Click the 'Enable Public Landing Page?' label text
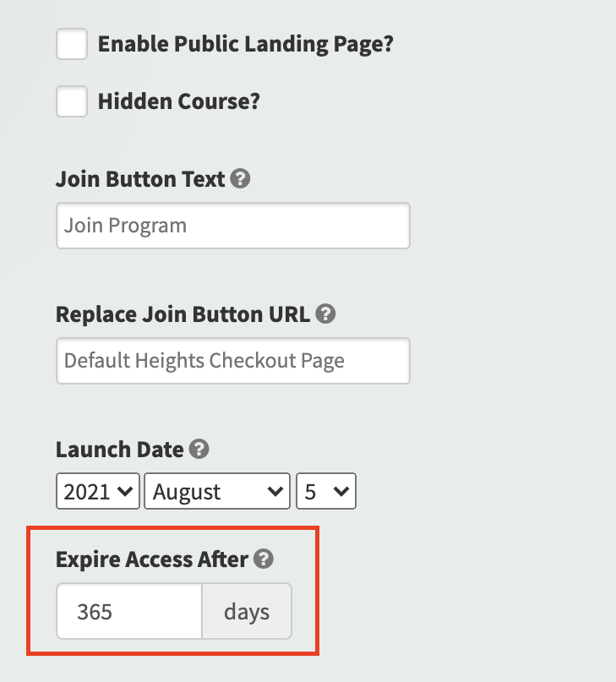Screen dimensions: 616x682 click(x=245, y=44)
